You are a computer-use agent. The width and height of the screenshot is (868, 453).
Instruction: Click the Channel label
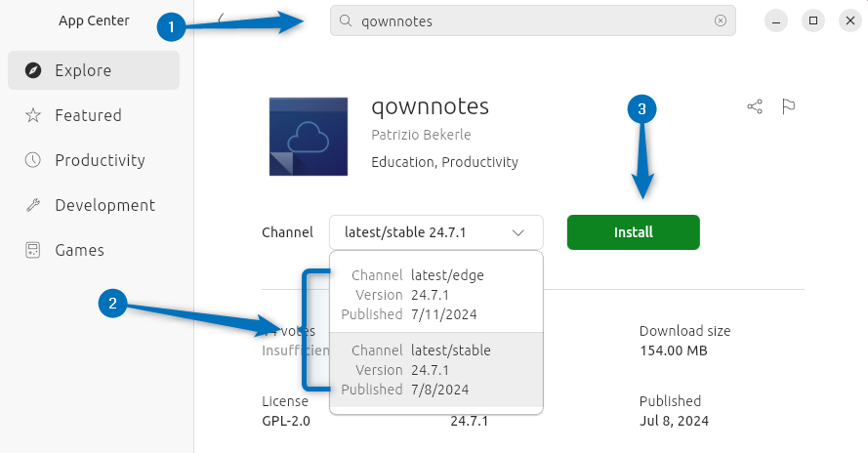[x=287, y=232]
